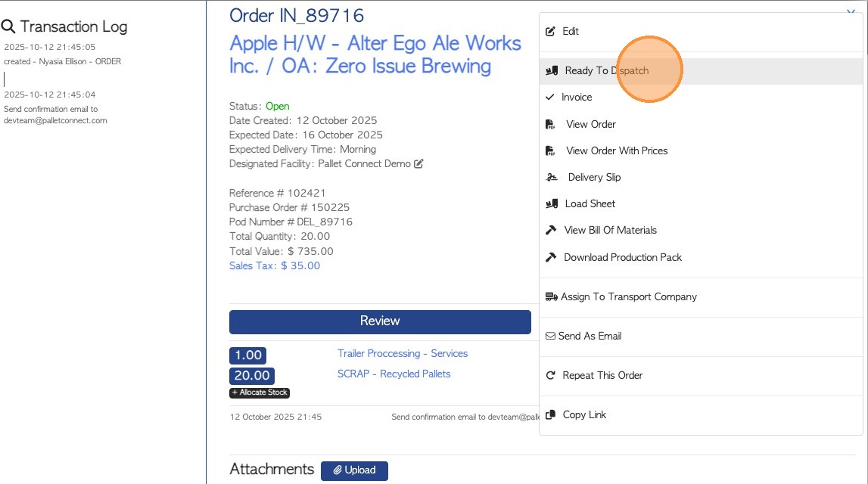
Task: Click the Bill Of Materials hammer icon
Action: coord(551,231)
